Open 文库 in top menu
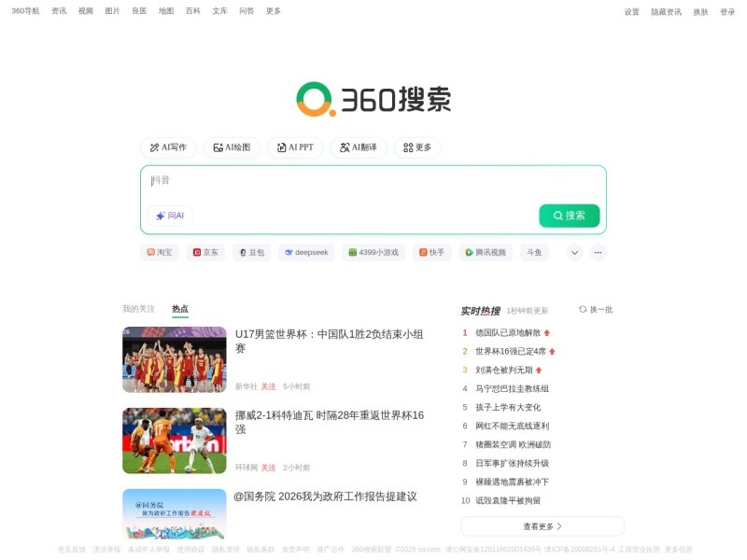Screen dimensions: 747x560 (x=219, y=11)
